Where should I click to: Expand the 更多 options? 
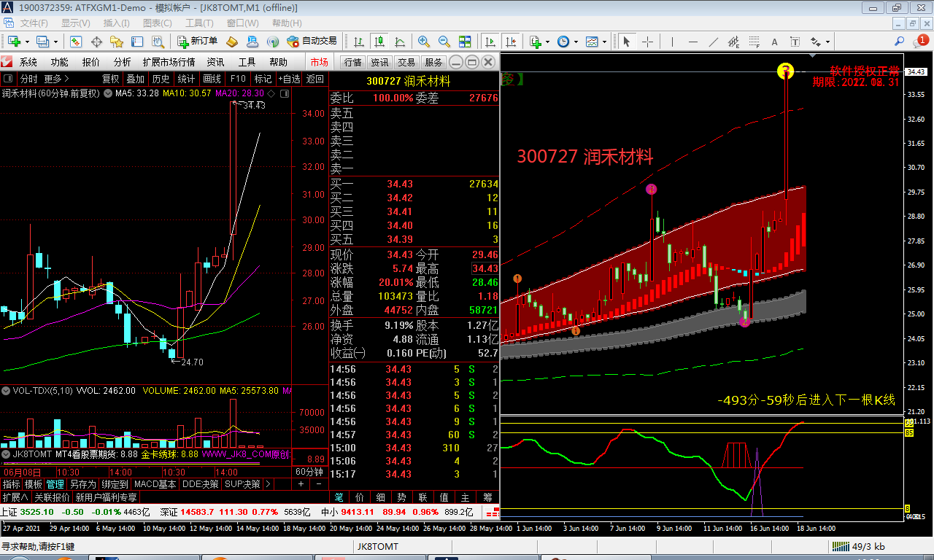pyautogui.click(x=57, y=79)
